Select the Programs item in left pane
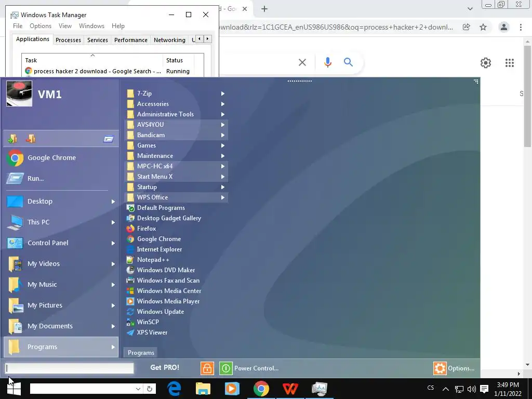This screenshot has height=399, width=532. pos(61,347)
